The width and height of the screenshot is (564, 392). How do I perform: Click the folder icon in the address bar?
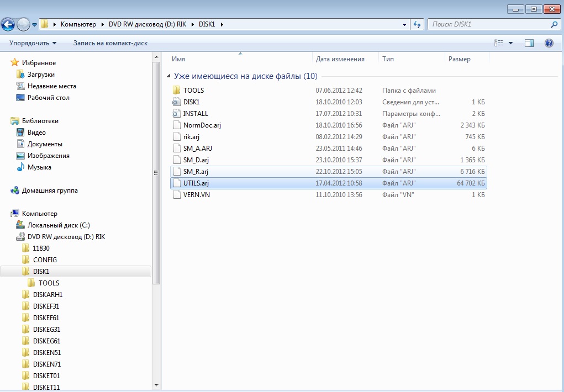(44, 24)
